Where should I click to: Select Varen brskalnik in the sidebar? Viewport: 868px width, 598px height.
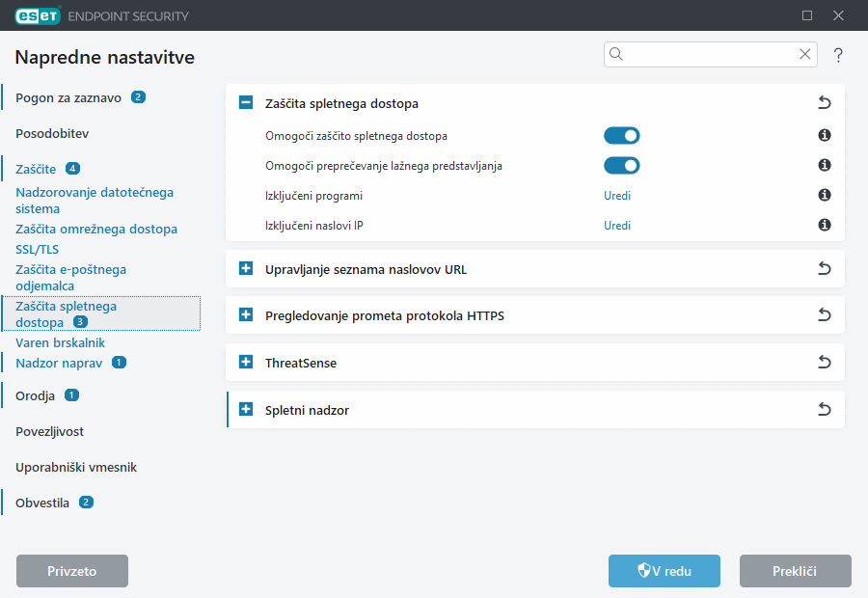coord(60,342)
